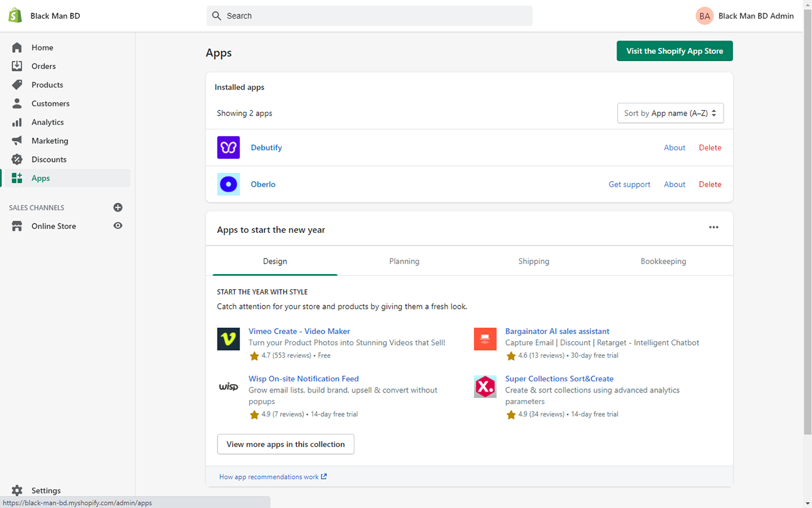Image resolution: width=812 pixels, height=508 pixels.
Task: Delete the Oberlo app
Action: click(x=710, y=184)
